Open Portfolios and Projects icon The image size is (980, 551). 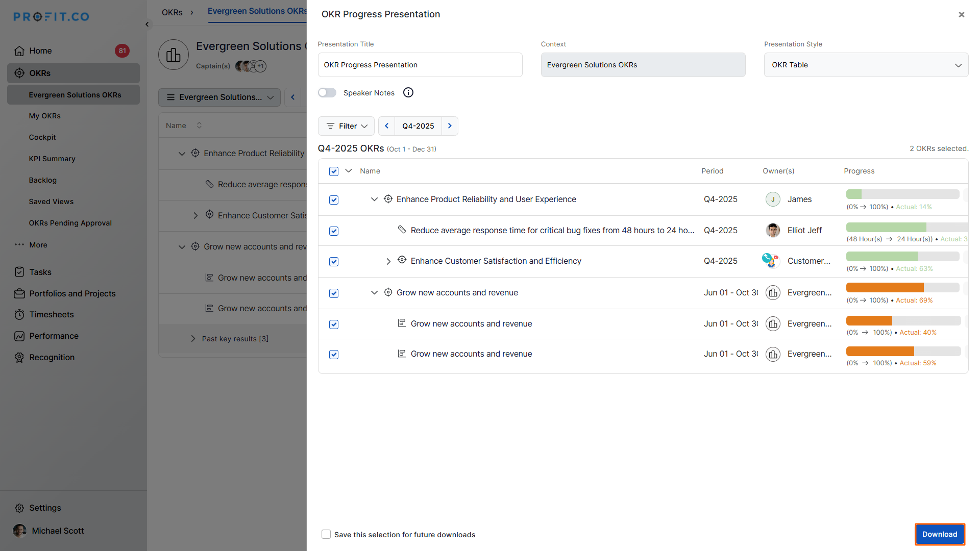coord(19,293)
